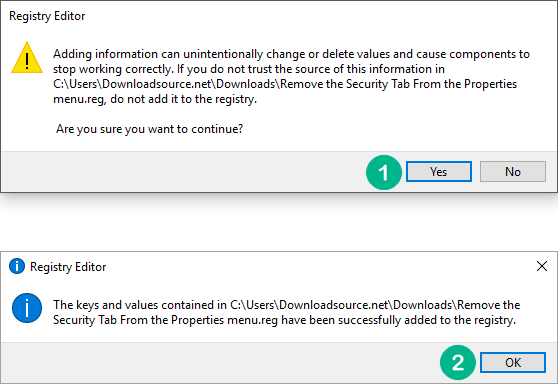Image resolution: width=558 pixels, height=384 pixels.
Task: Confirm with the Yes button
Action: pyautogui.click(x=439, y=172)
